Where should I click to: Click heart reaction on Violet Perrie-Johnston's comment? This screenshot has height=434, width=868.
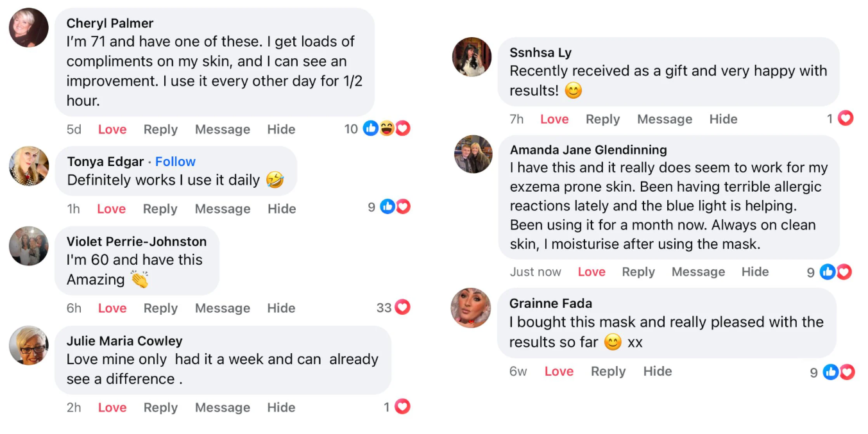coord(402,308)
